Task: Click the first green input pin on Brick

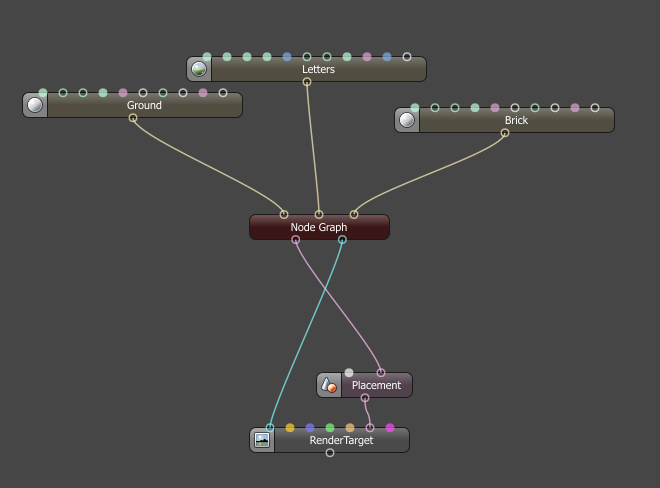Action: click(415, 108)
